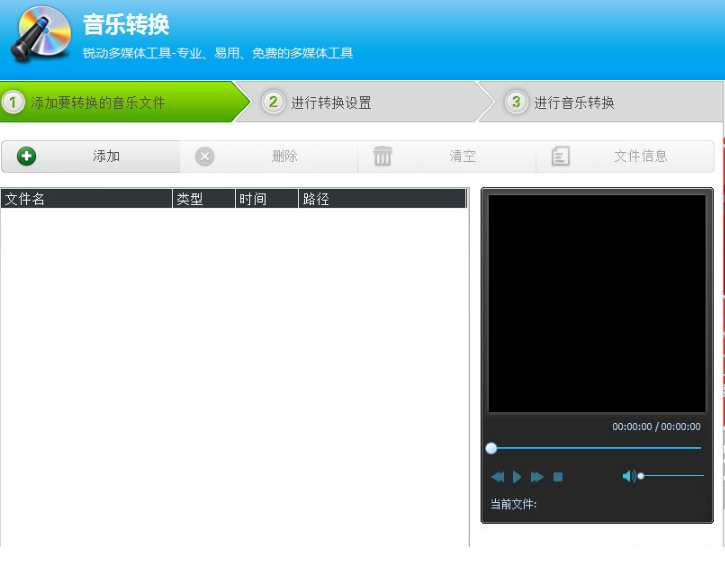The width and height of the screenshot is (725, 568).
Task: Click the stop button in player
Action: click(x=558, y=477)
